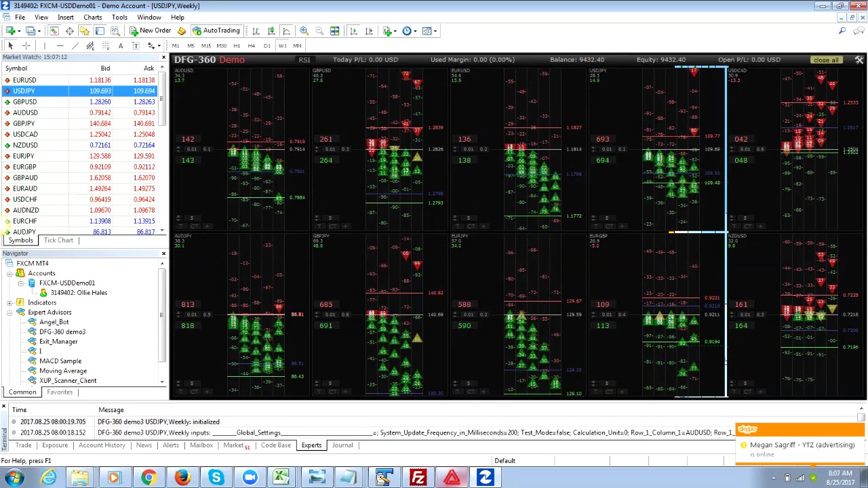
Task: Open the Indicators list icon
Action: pyautogui.click(x=387, y=30)
